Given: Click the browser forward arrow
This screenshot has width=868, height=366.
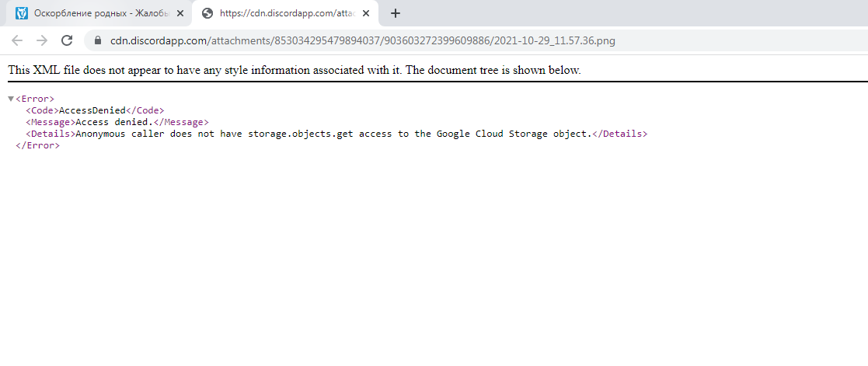Looking at the screenshot, I should 42,40.
